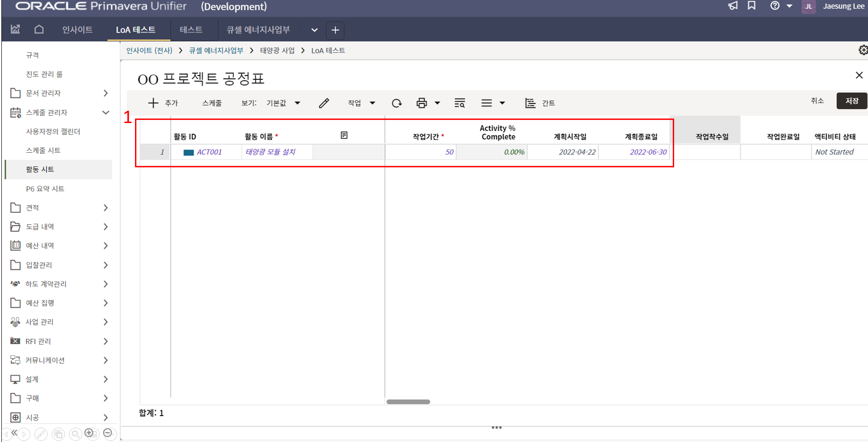Switch to the 테스트 tab
The height and width of the screenshot is (442, 868).
191,30
